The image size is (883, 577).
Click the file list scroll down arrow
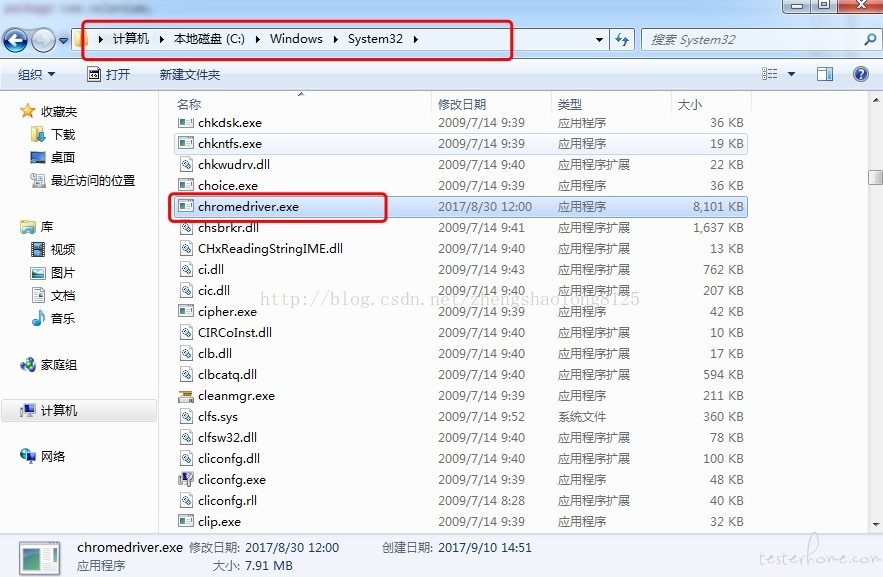(x=876, y=525)
